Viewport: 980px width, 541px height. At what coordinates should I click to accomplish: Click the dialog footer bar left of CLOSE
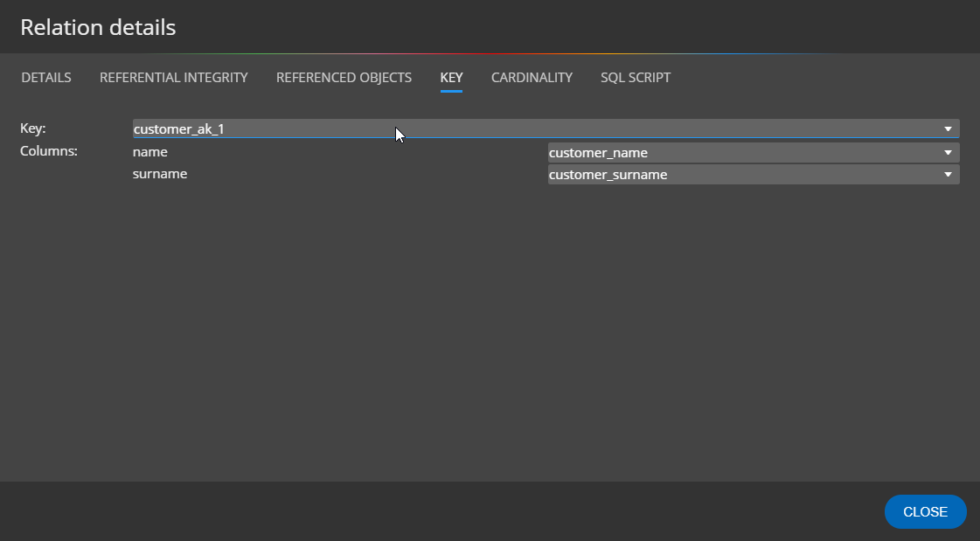437,511
